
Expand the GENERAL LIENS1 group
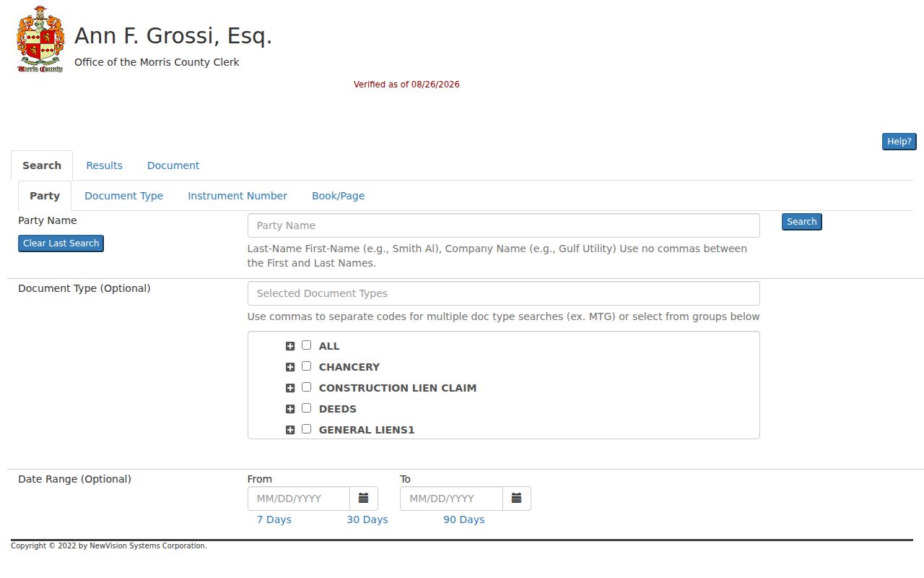pyautogui.click(x=290, y=430)
